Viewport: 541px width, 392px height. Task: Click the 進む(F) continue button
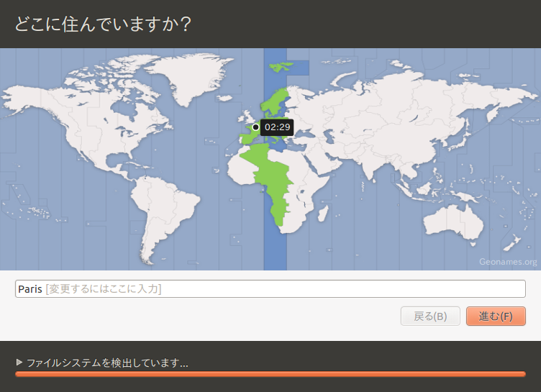496,316
